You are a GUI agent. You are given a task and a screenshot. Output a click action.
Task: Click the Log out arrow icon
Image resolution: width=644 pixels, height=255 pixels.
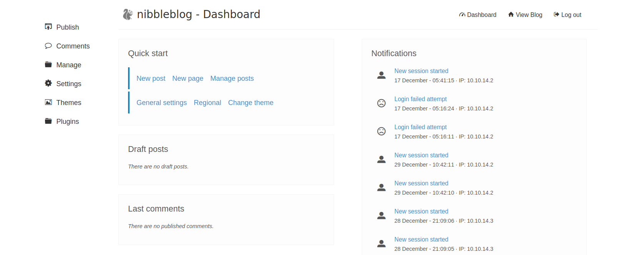(x=556, y=15)
